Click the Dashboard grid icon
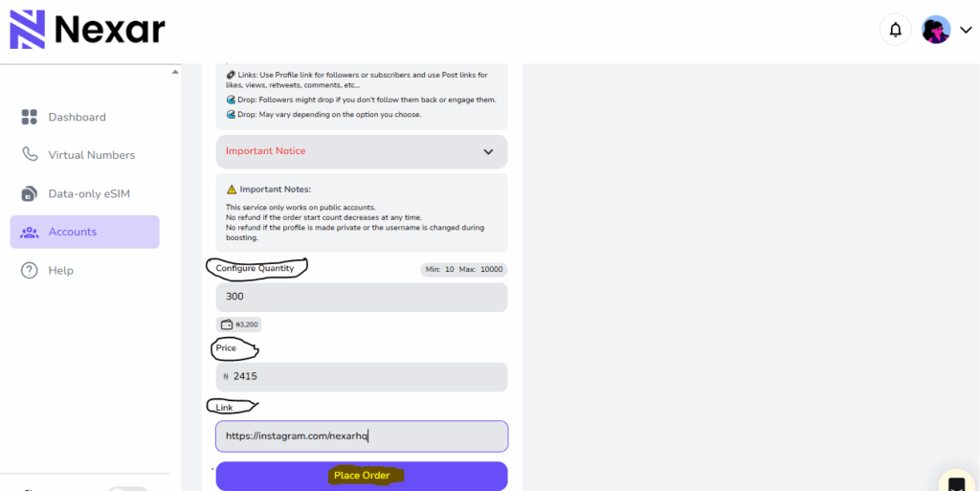Screen dimensions: 980x491 click(30, 117)
